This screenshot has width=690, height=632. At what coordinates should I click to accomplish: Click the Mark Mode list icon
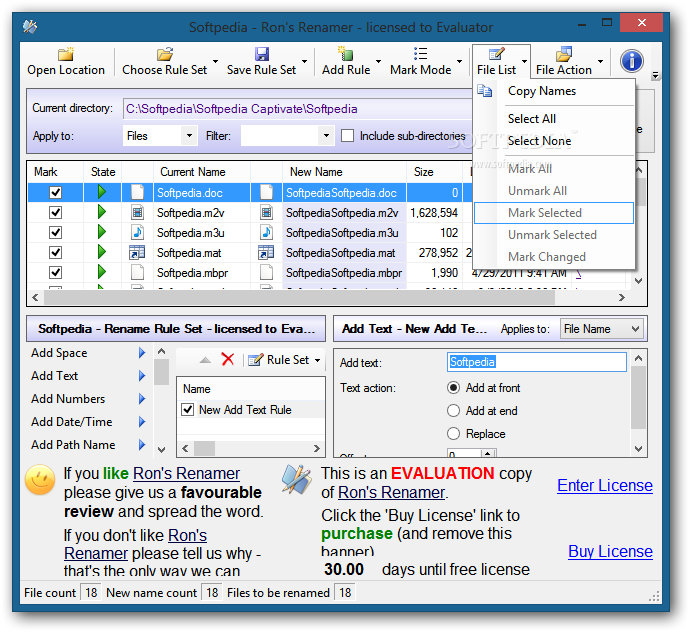click(420, 54)
